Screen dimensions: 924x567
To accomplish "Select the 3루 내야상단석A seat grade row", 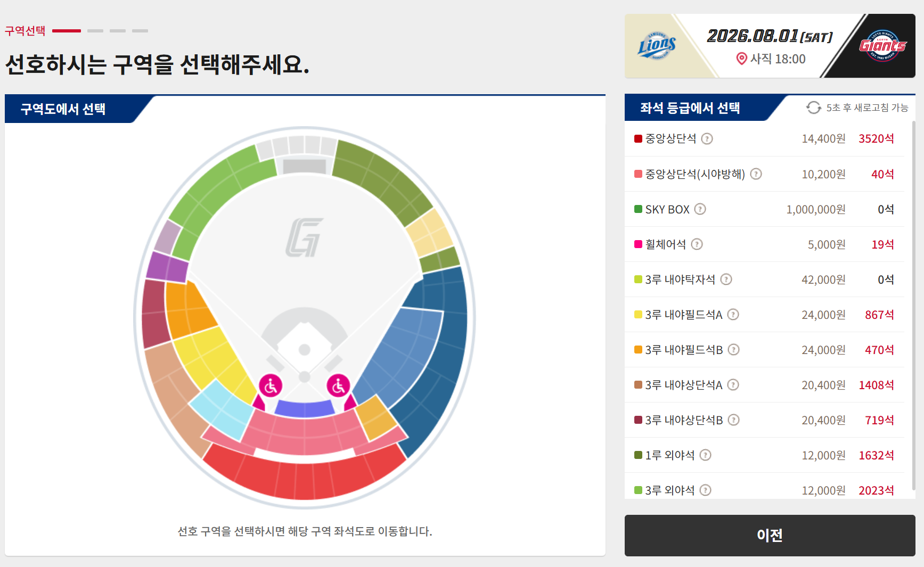I will [764, 385].
